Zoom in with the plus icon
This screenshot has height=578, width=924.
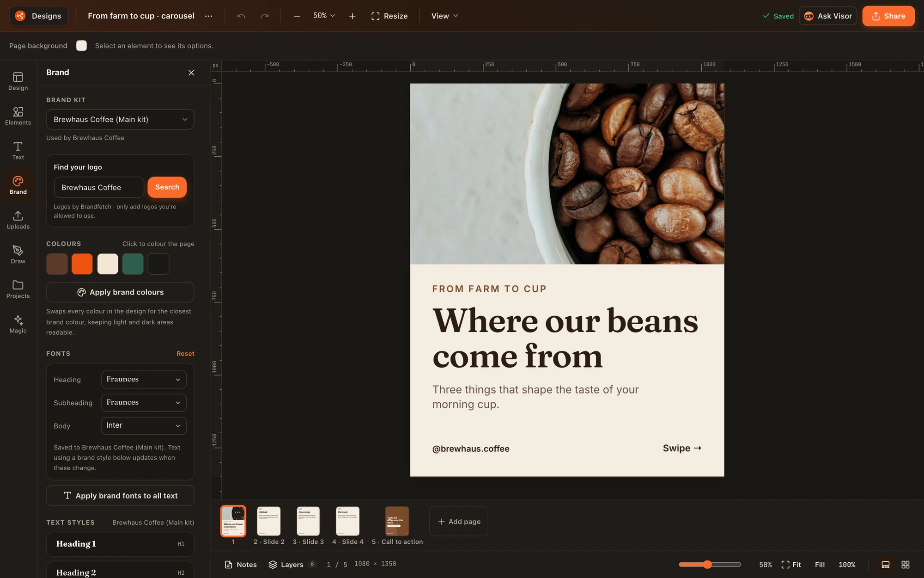352,16
